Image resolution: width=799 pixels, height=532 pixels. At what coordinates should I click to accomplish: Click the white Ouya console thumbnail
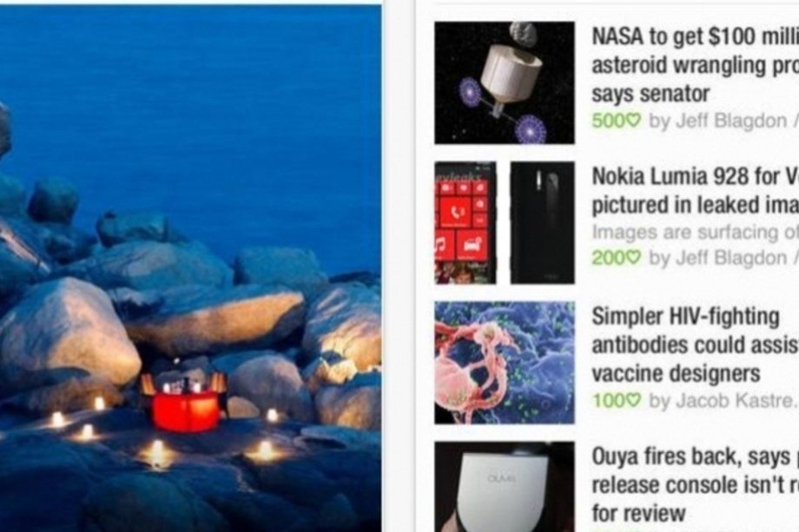[505, 487]
